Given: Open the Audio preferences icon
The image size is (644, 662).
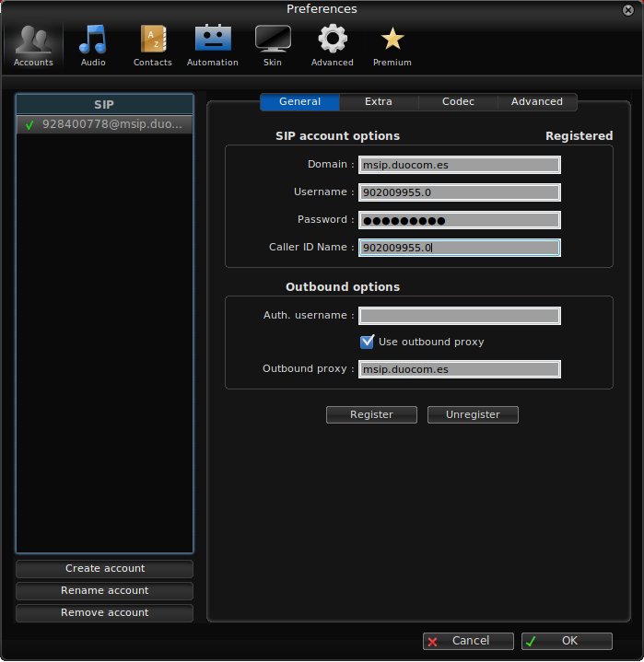Looking at the screenshot, I should point(93,44).
